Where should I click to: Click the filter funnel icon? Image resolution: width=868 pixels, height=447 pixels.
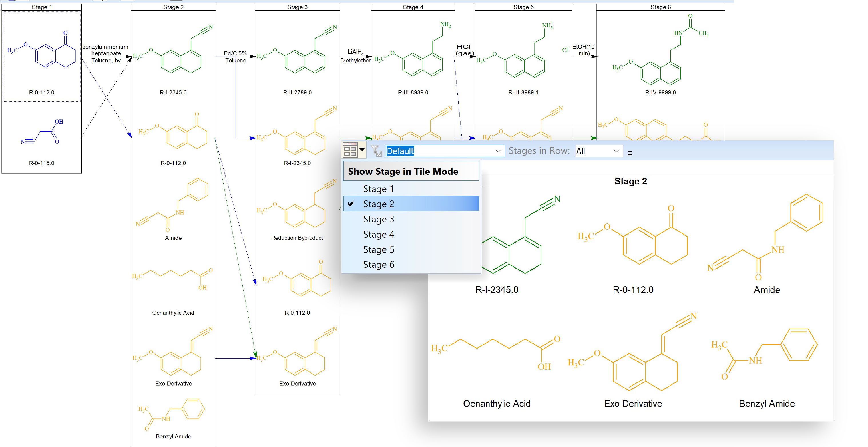coord(376,151)
